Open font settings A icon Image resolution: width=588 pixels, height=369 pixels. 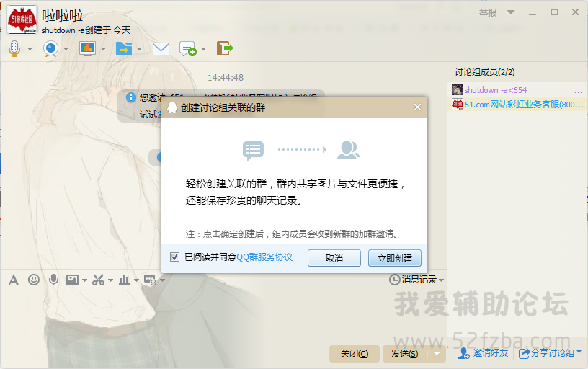point(14,280)
